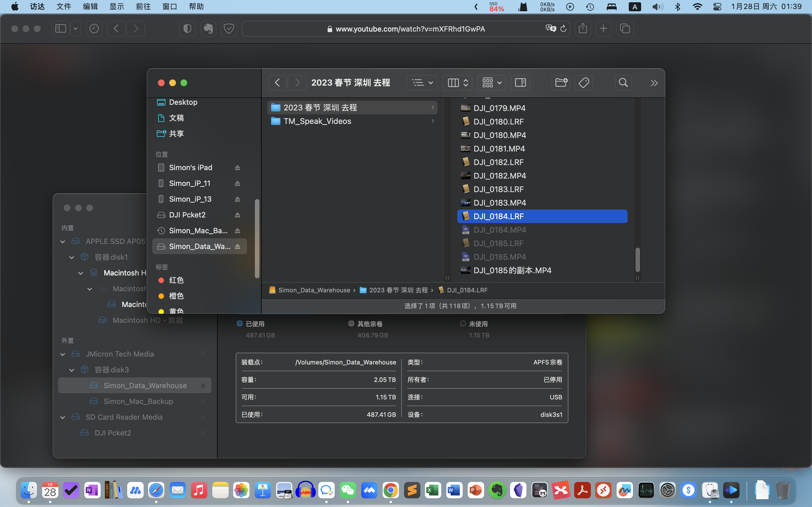Screen dimensions: 812x507
Task: Select the 红色 red tag
Action: click(176, 280)
